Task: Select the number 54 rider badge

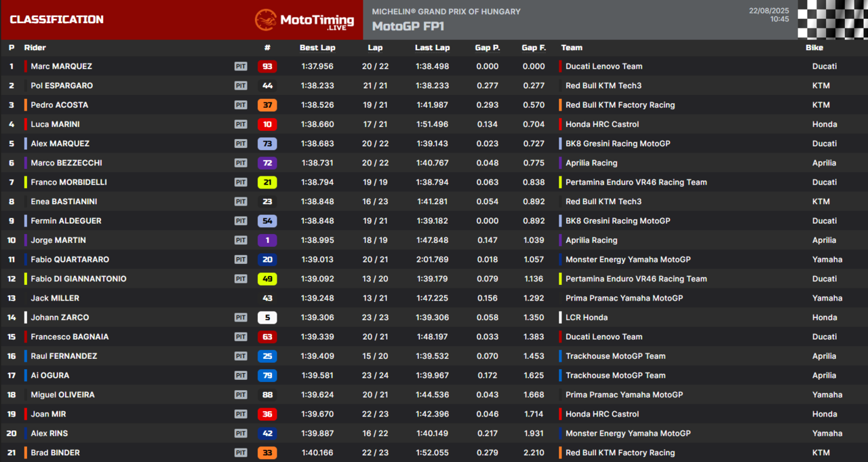Action: click(x=267, y=220)
